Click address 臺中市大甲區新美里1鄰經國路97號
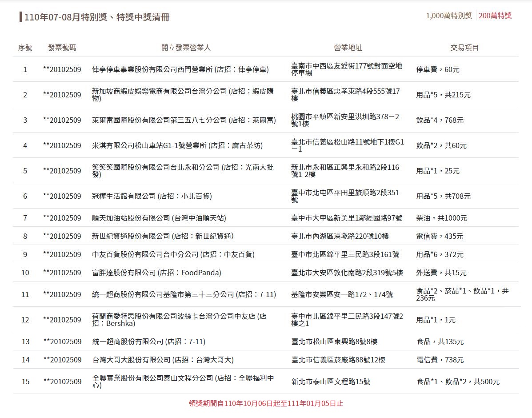 346,218
